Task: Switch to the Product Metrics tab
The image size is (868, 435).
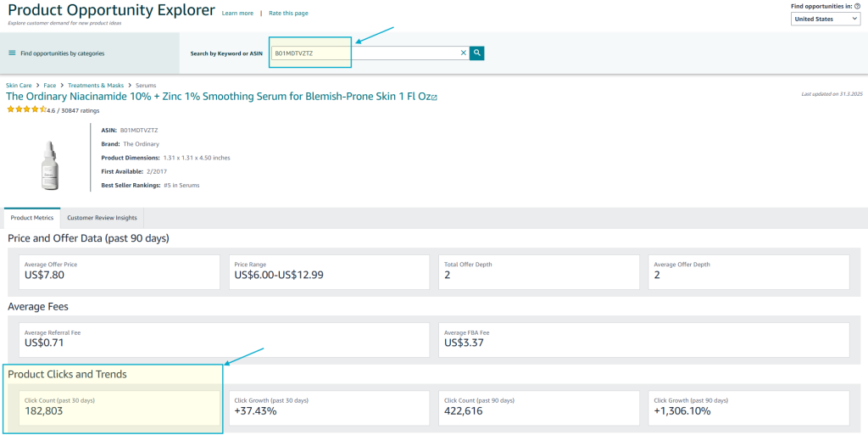Action: point(32,218)
